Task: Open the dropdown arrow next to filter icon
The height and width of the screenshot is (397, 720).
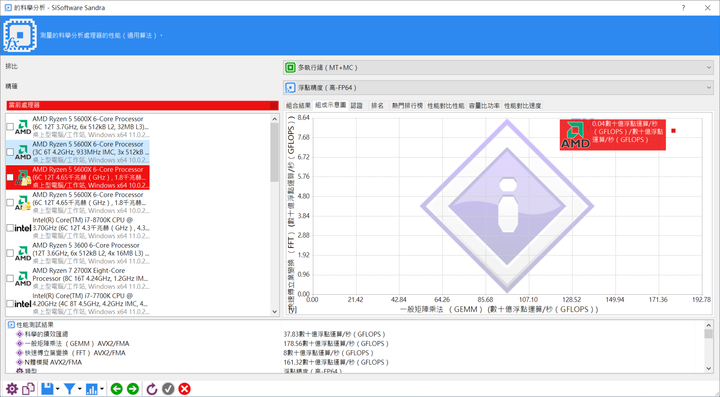Action: [x=79, y=389]
